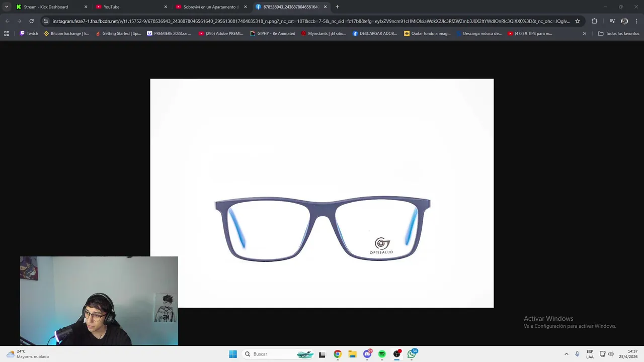Image resolution: width=644 pixels, height=362 pixels.
Task: Open the media controls icon
Action: (612, 21)
